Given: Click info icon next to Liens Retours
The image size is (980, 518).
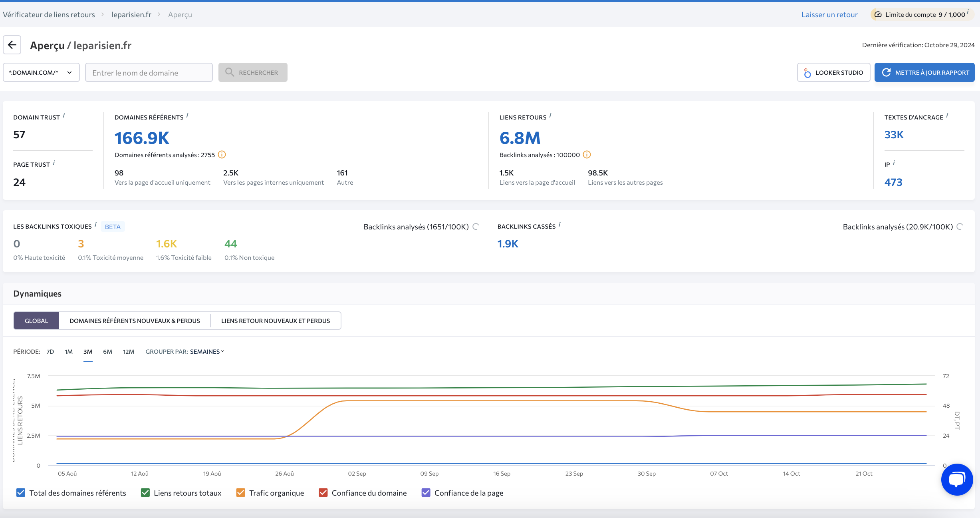Looking at the screenshot, I should (x=550, y=116).
